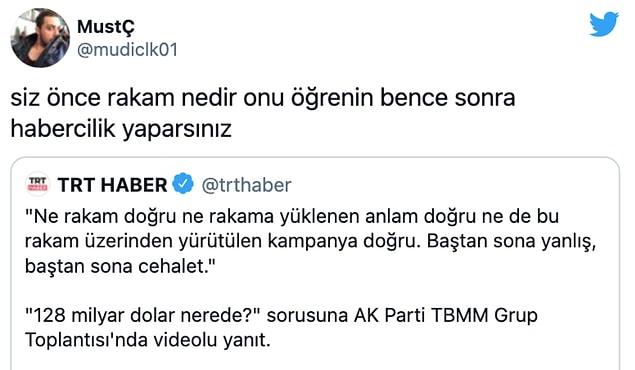Open the @mudiclk01 handle
Viewport: 635px width, 370px height.
pyautogui.click(x=128, y=50)
